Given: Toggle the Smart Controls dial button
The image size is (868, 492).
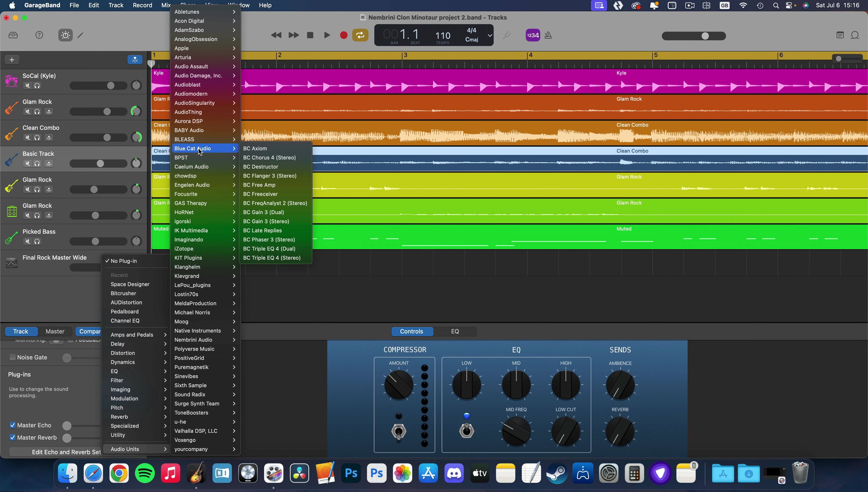Looking at the screenshot, I should (66, 35).
